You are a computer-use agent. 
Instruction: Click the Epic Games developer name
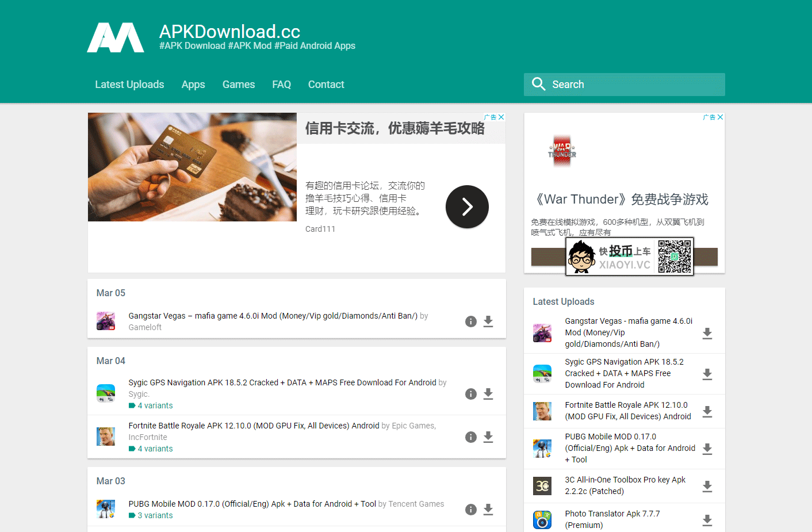(414, 426)
